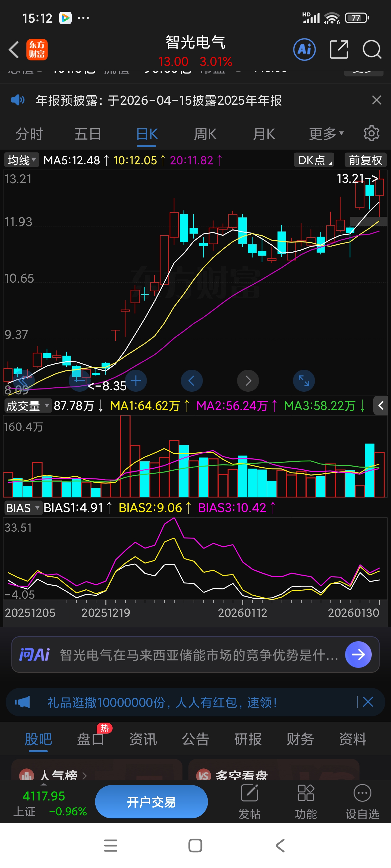391x868 pixels.
Task: Tap the megaphone icon in gift banner
Action: coord(22,702)
